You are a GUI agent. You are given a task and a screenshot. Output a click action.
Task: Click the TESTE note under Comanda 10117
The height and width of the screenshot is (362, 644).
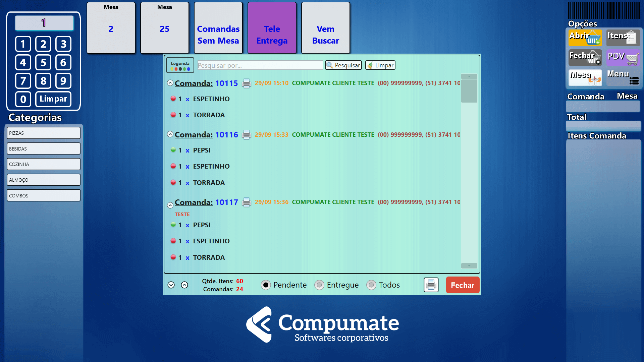(x=182, y=215)
